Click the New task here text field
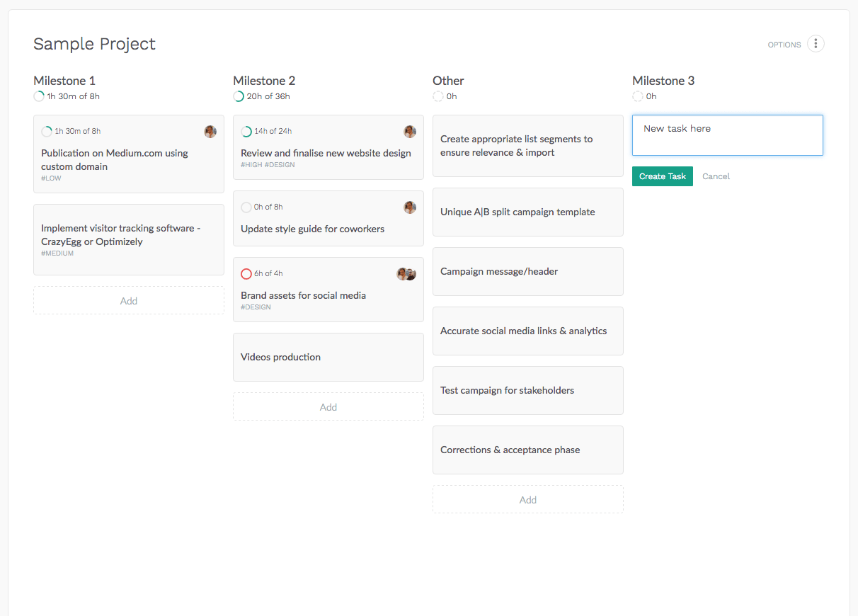Image resolution: width=858 pixels, height=616 pixels. 727,135
